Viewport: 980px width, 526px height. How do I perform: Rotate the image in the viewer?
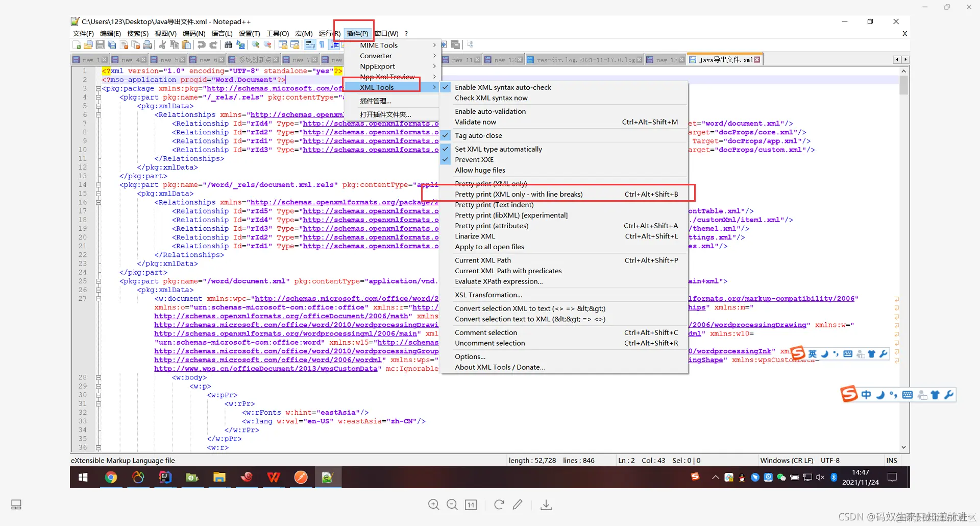pos(499,505)
